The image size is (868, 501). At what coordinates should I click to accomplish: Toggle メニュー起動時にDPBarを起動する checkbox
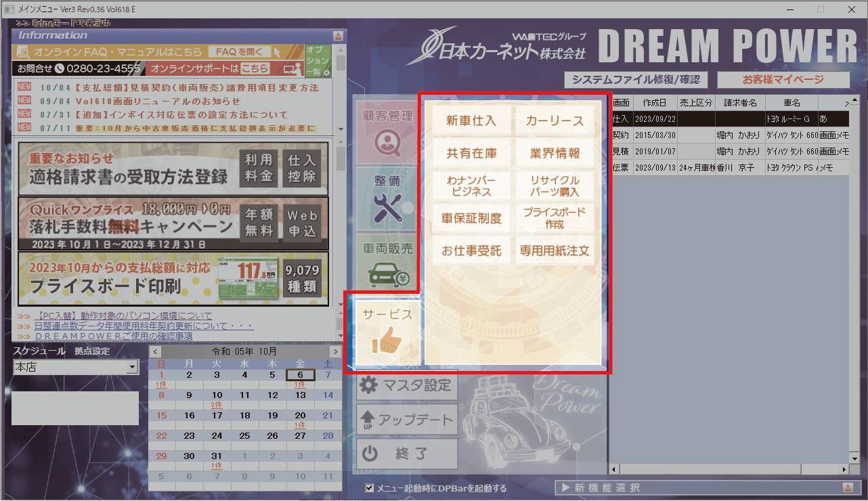tap(370, 487)
